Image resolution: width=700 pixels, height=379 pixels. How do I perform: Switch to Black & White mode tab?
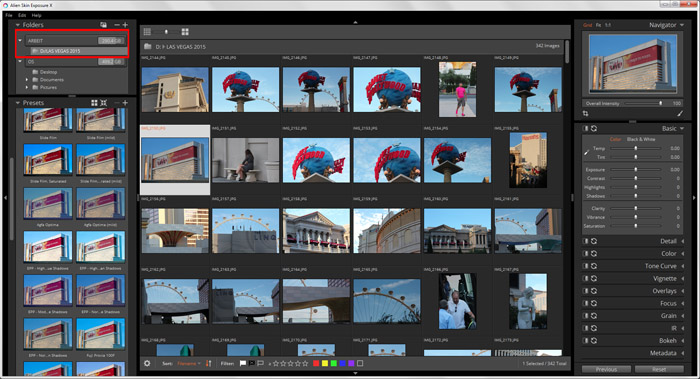641,139
